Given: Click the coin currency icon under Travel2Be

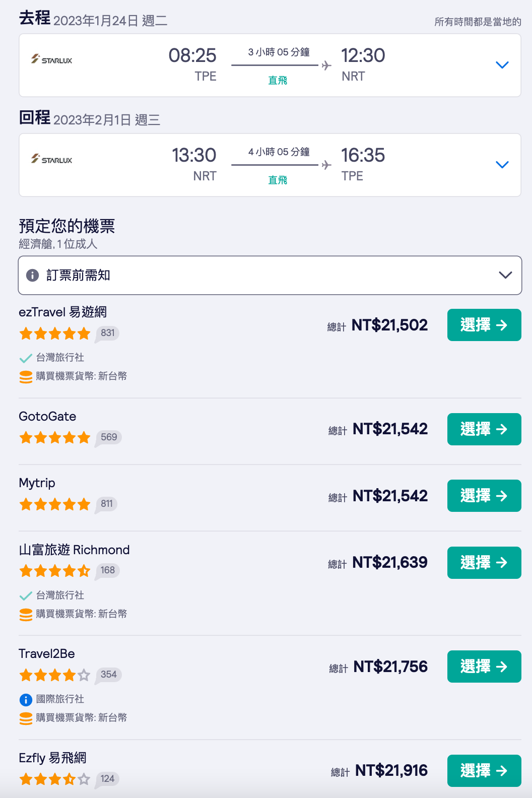Looking at the screenshot, I should [x=26, y=718].
